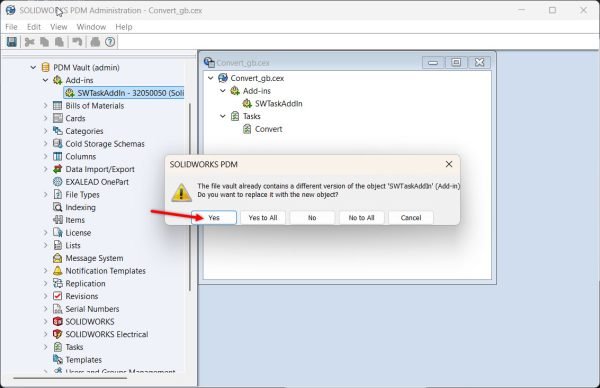Screen dimensions: 600x388
Task: Open the File menu
Action: pos(11,27)
